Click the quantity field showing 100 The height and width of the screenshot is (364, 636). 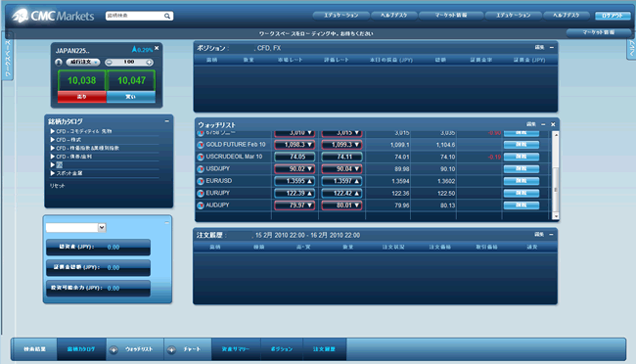tap(129, 62)
